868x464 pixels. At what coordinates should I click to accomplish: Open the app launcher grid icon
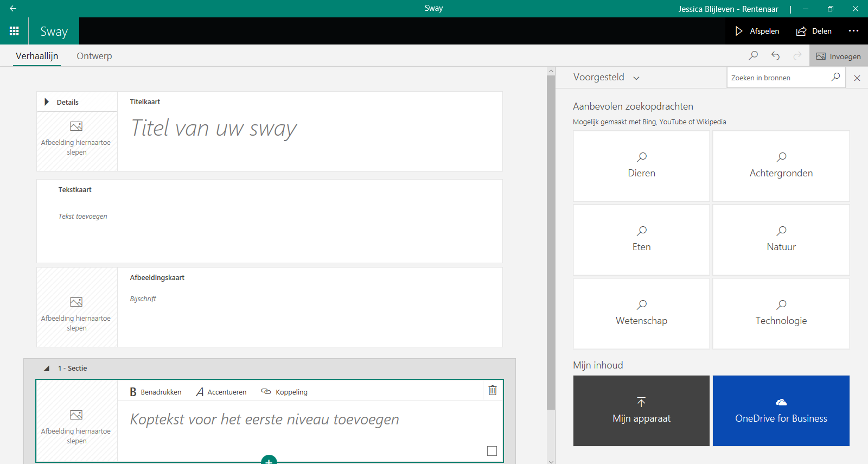tap(14, 31)
